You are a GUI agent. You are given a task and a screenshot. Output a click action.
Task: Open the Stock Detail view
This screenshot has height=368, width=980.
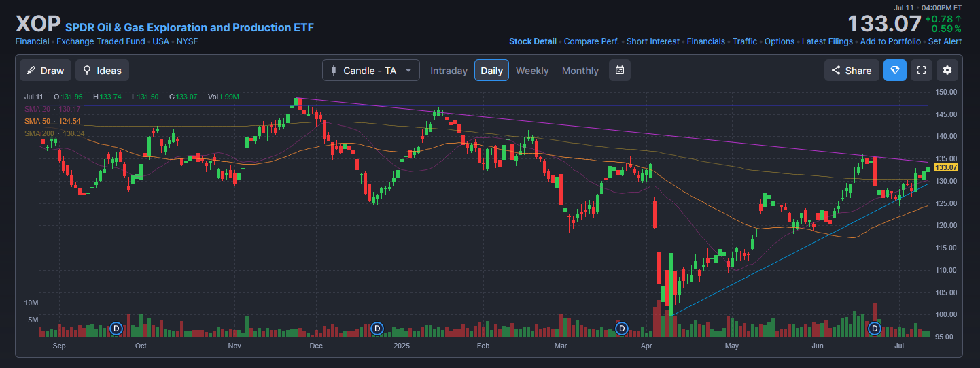pos(533,41)
